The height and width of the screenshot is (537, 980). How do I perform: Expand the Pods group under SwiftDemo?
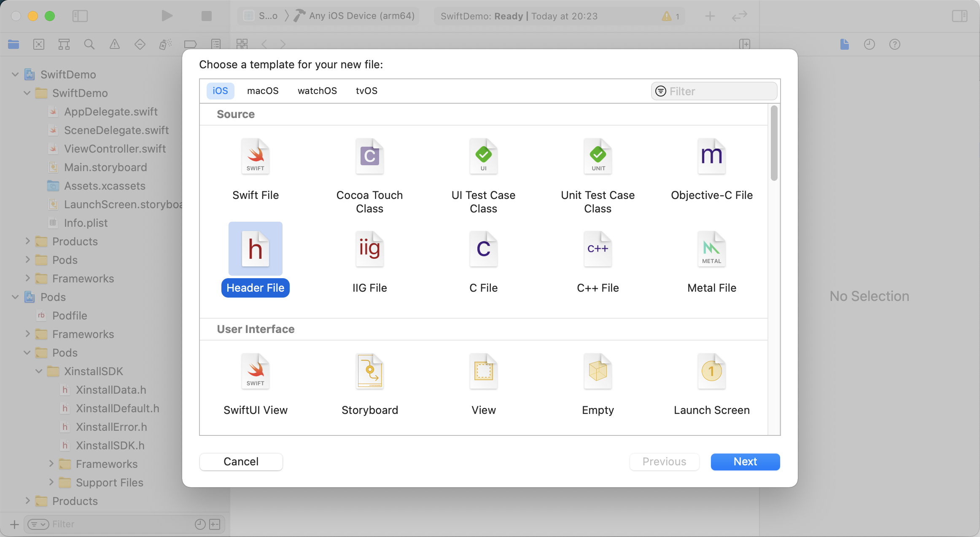[x=28, y=260]
